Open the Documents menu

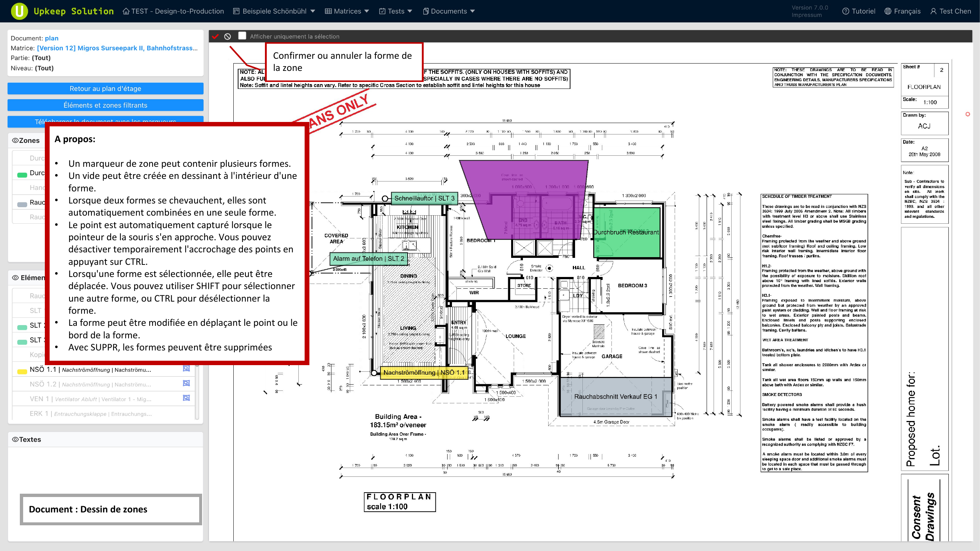[x=449, y=11]
